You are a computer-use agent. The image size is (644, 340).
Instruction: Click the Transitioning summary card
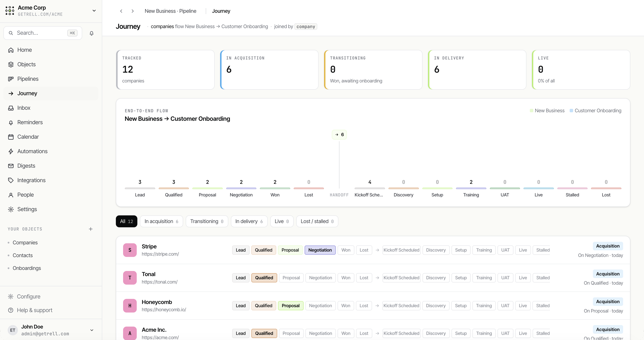tap(373, 70)
